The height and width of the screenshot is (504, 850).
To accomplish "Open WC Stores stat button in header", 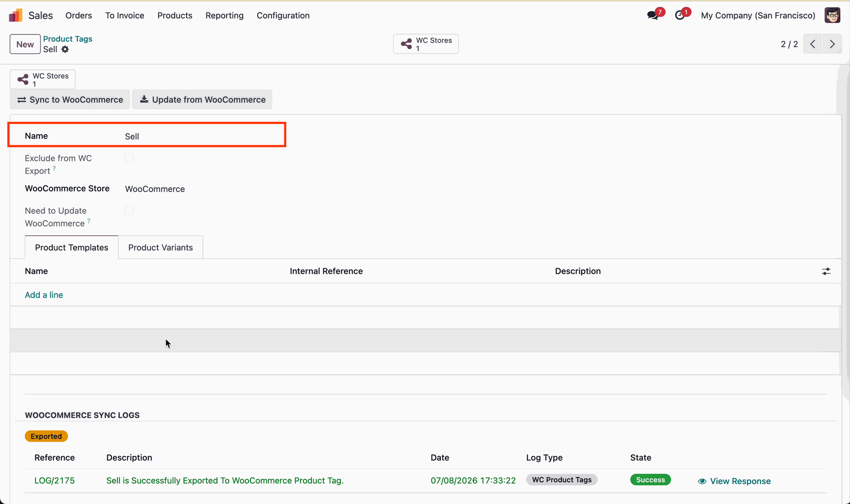I will tap(426, 44).
